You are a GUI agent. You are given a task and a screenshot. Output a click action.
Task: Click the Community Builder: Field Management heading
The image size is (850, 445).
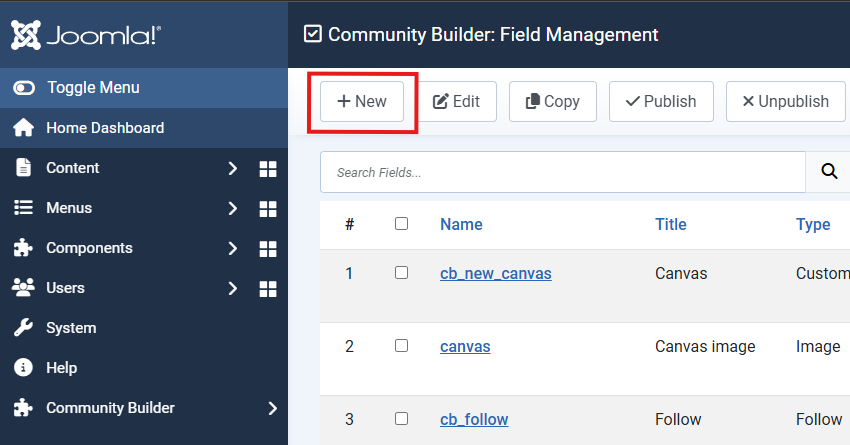pyautogui.click(x=493, y=35)
